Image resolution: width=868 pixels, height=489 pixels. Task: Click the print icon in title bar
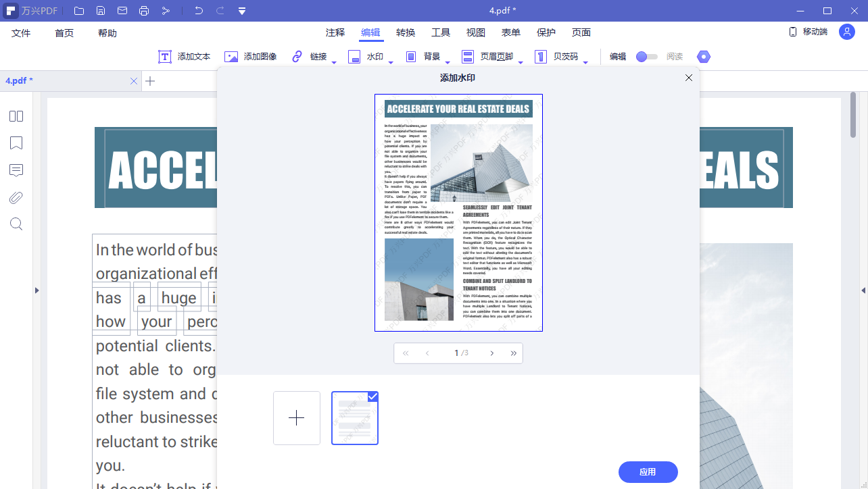pos(144,11)
